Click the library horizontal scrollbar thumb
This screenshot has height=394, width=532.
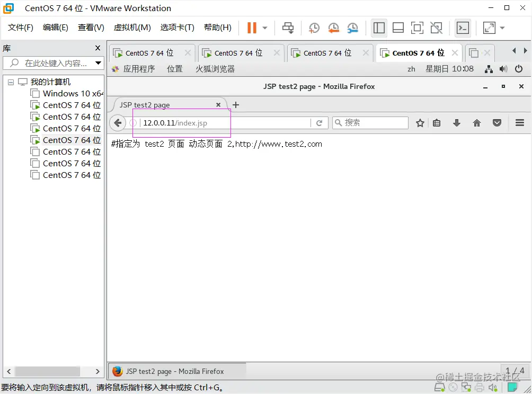(48, 371)
